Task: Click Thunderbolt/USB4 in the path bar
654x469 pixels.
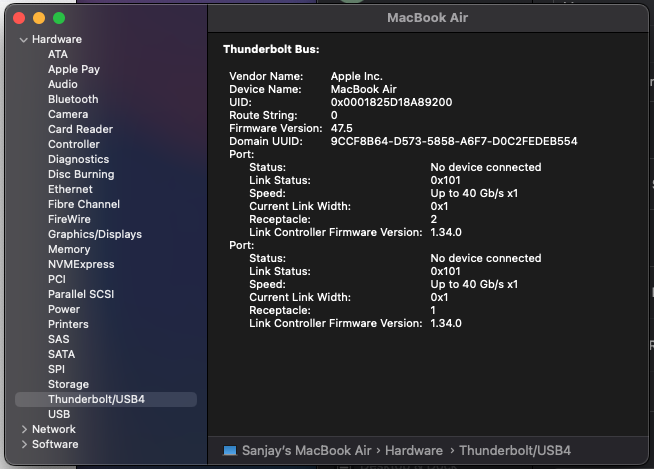Action: pyautogui.click(x=515, y=451)
